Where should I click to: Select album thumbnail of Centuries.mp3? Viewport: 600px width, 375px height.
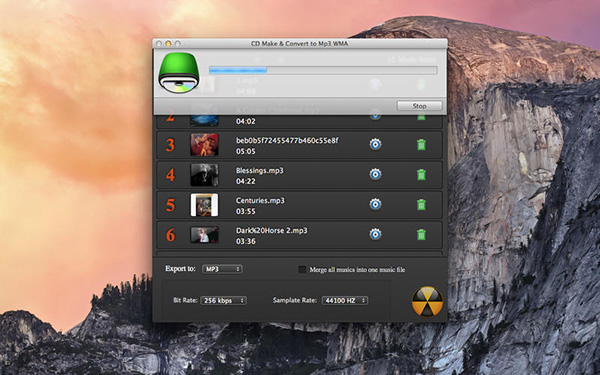click(x=204, y=204)
